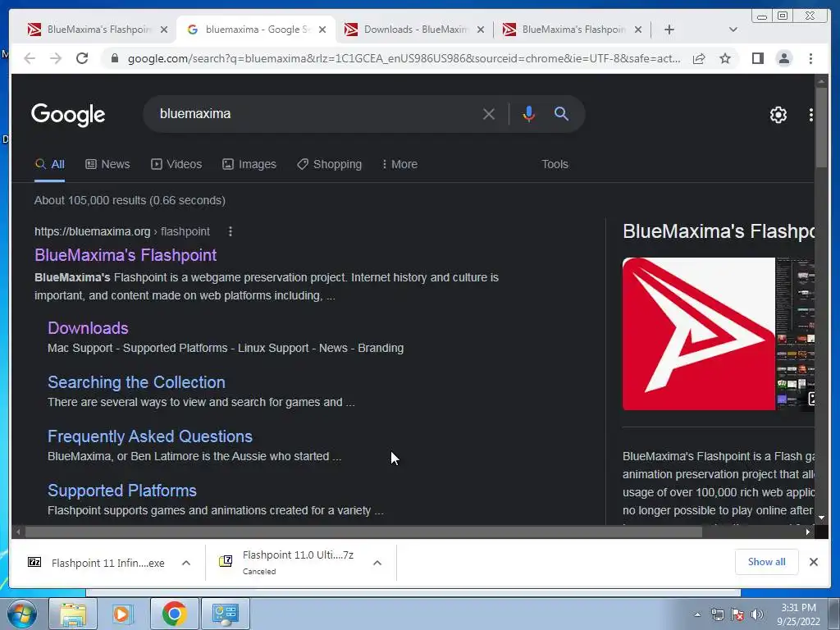Click the share page icon in address bar

[x=699, y=58]
